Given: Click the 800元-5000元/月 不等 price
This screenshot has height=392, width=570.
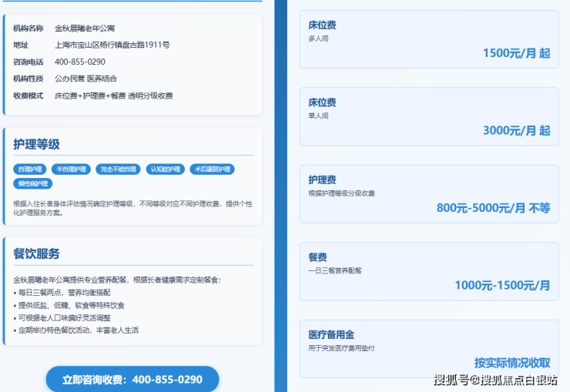Looking at the screenshot, I should (493, 208).
